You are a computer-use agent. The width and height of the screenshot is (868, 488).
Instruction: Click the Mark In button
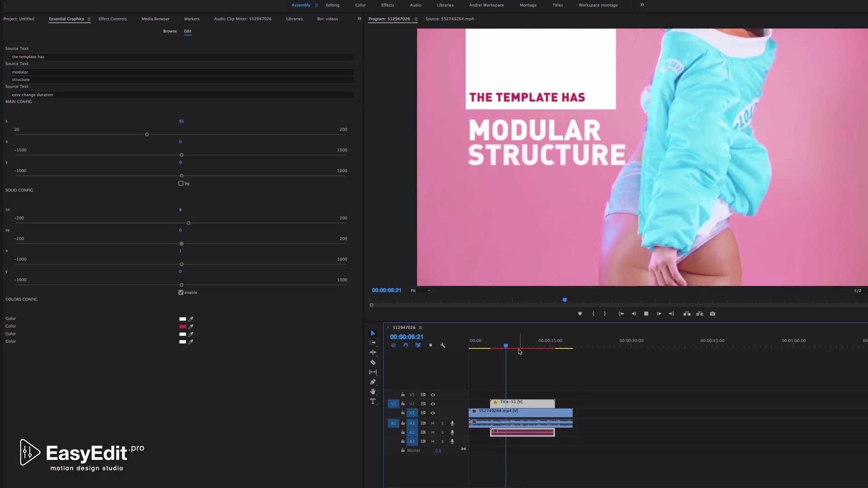[x=594, y=314]
